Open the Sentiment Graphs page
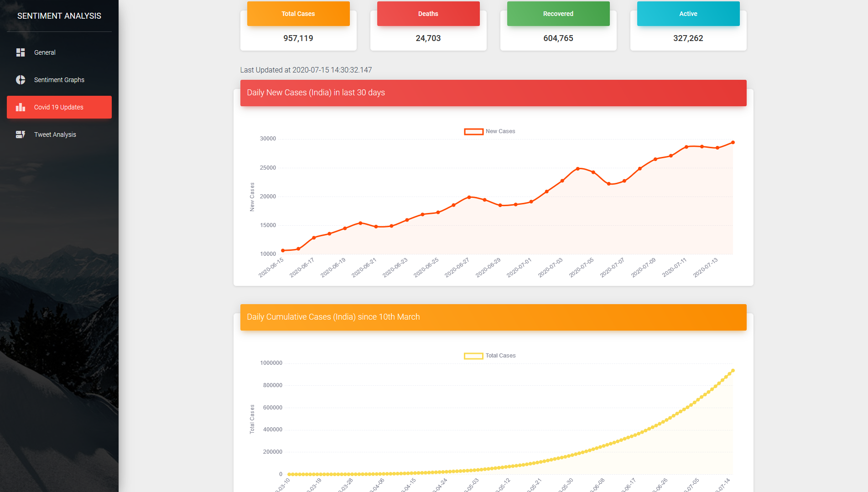The height and width of the screenshot is (492, 868). pos(59,80)
